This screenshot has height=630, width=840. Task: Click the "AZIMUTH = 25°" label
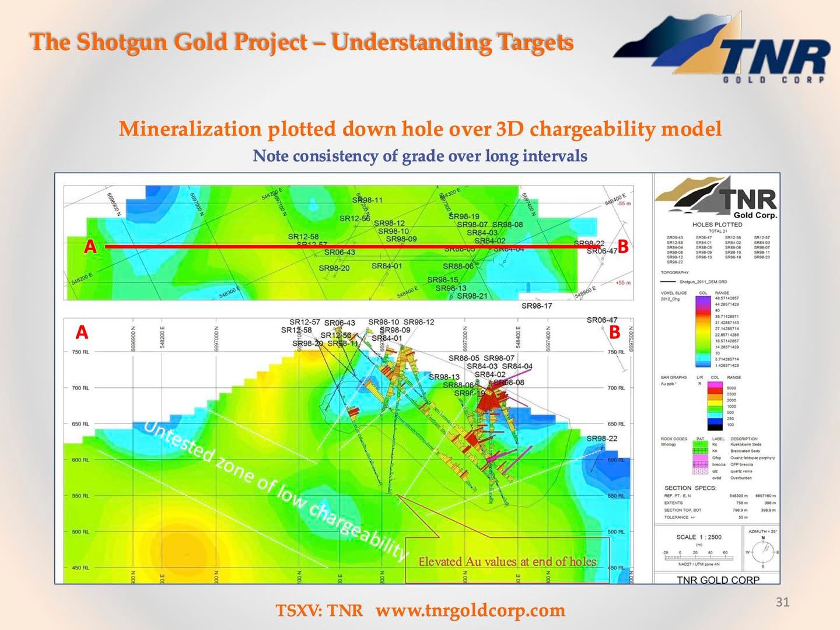[764, 531]
